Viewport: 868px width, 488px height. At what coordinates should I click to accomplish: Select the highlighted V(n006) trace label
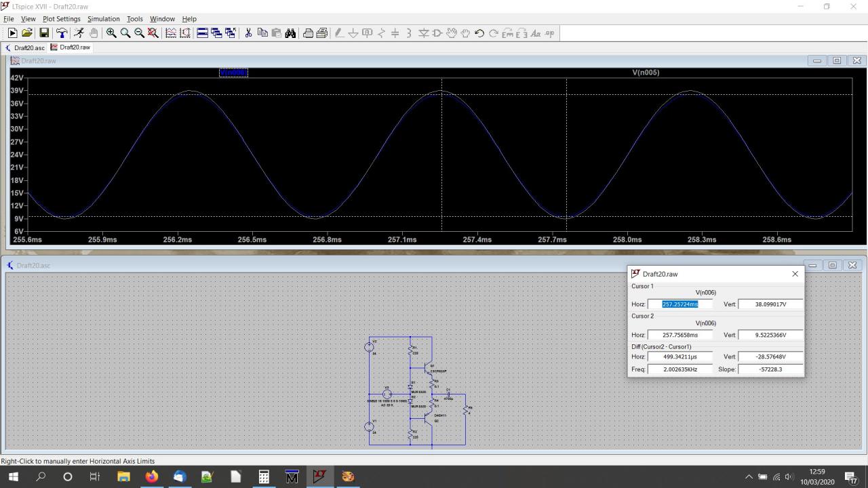pos(233,73)
